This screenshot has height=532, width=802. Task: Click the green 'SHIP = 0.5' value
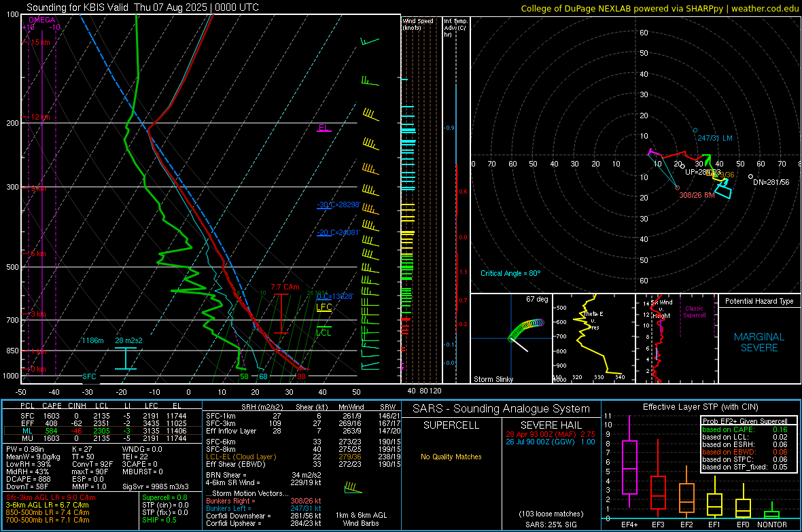click(x=159, y=520)
